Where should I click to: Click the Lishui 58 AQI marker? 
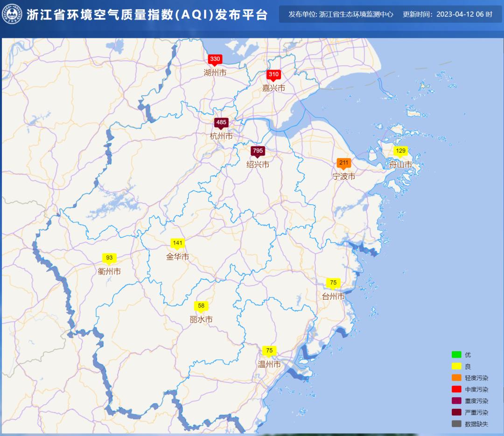point(201,306)
